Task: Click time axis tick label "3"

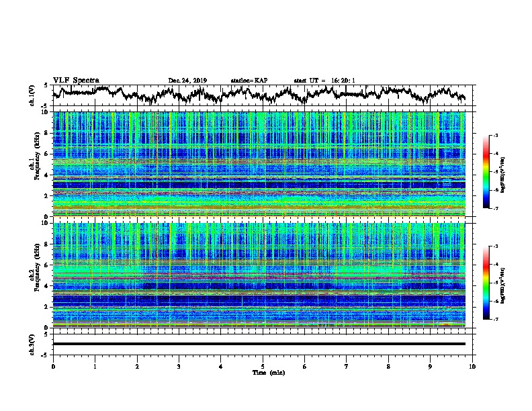Action: click(x=179, y=367)
